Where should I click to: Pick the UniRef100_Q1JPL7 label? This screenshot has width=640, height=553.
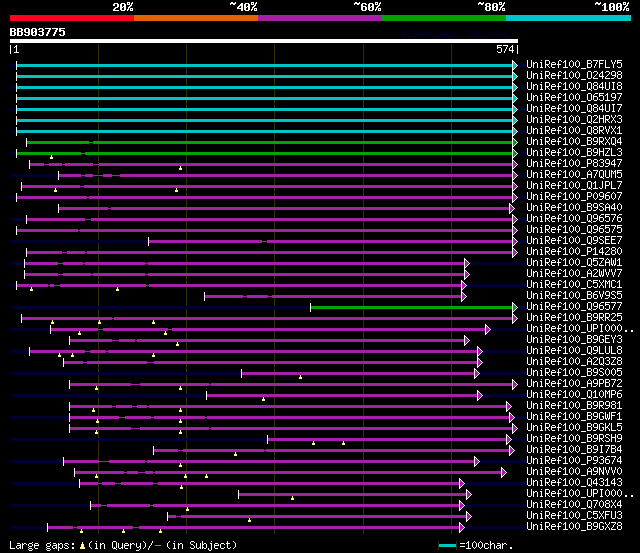tap(574, 185)
